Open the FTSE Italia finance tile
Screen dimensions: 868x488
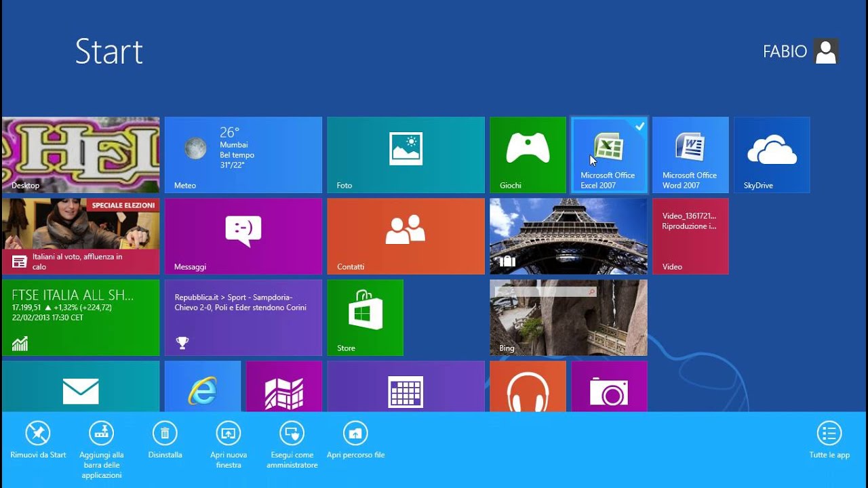81,318
